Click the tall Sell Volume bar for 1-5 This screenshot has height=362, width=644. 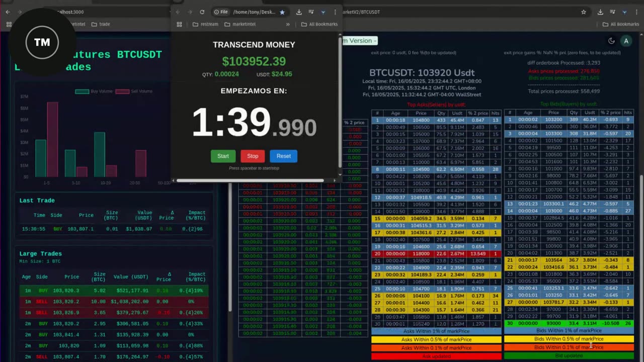point(52,139)
